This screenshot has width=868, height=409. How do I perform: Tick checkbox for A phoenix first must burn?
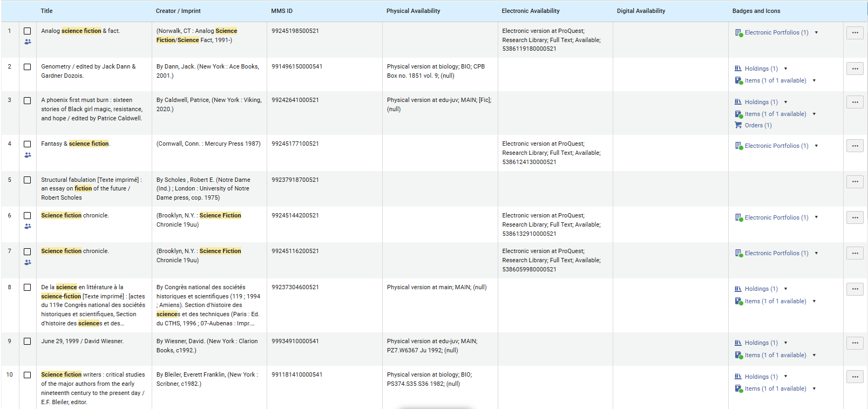28,100
